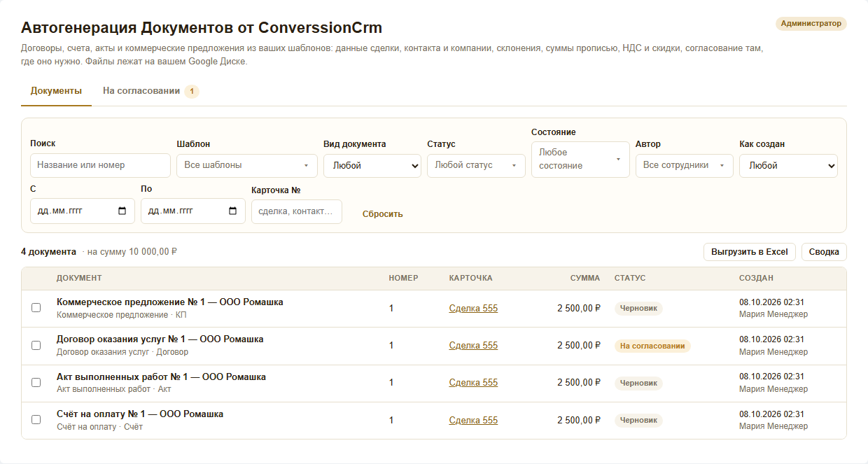Expand the Состояние "Любое состояние" dropdown
Screen dimensions: 868x464
click(580, 160)
